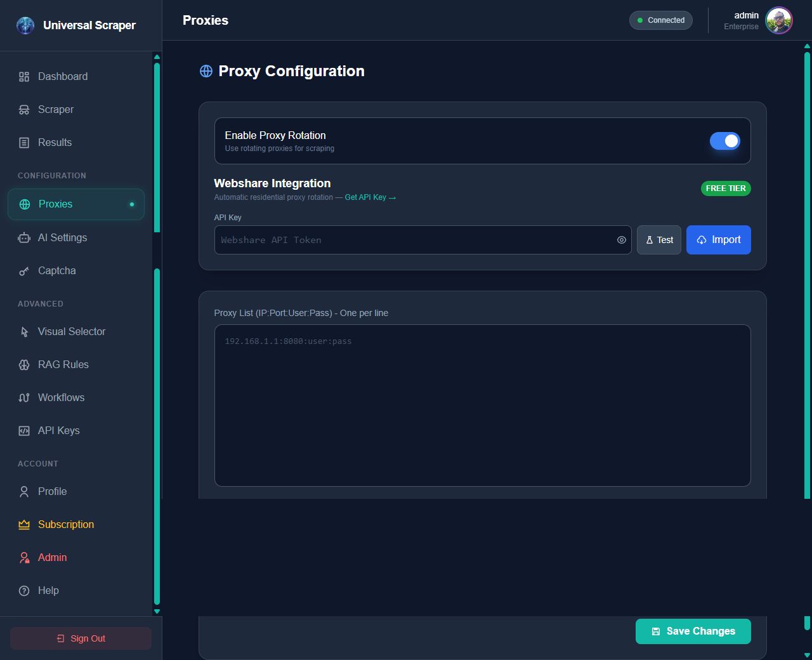Click the Proxies page title in header

[x=206, y=20]
